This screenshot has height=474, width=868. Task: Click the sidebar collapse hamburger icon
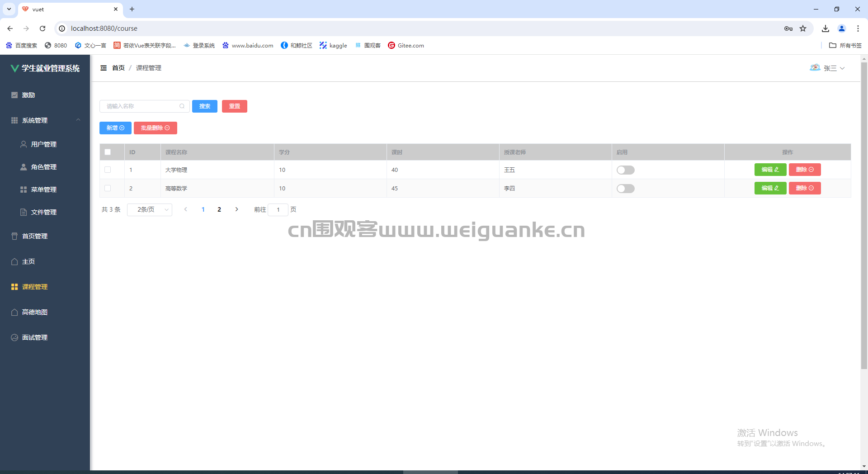click(104, 68)
